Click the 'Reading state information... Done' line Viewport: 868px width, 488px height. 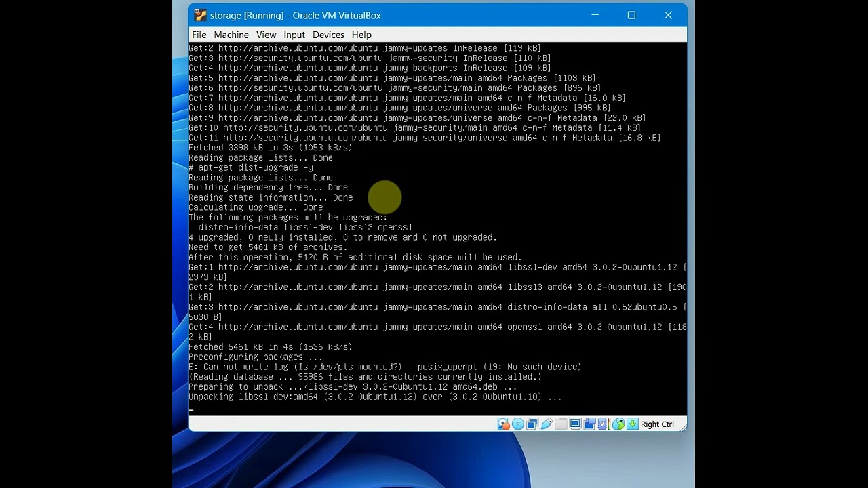pos(271,197)
